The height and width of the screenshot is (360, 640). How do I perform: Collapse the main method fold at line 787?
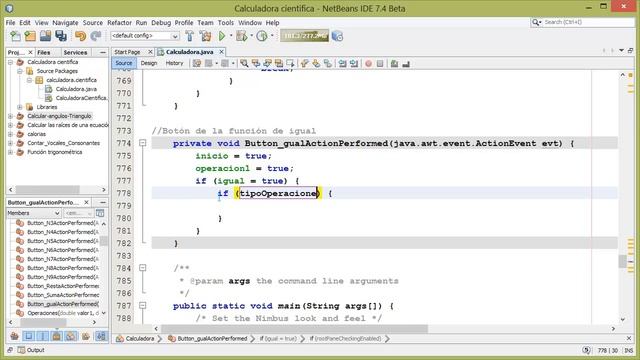coord(142,305)
